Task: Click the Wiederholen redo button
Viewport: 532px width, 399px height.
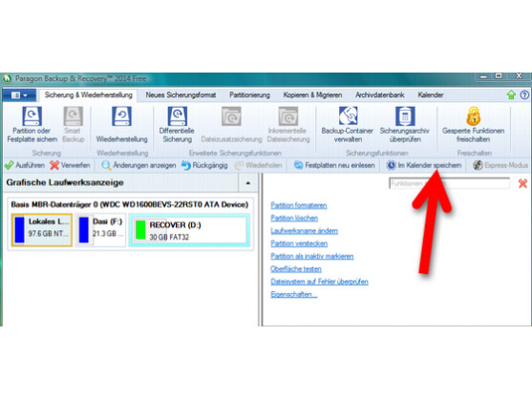Action: tap(259, 165)
